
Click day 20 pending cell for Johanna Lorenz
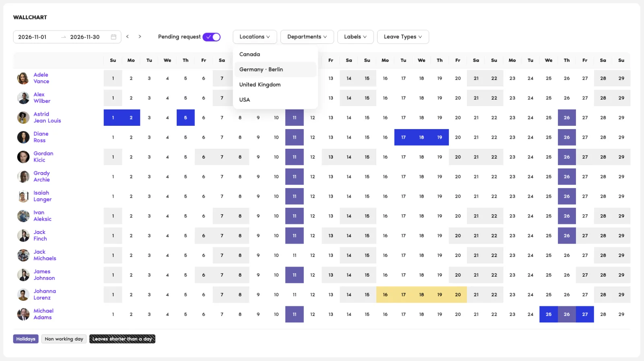click(x=458, y=295)
